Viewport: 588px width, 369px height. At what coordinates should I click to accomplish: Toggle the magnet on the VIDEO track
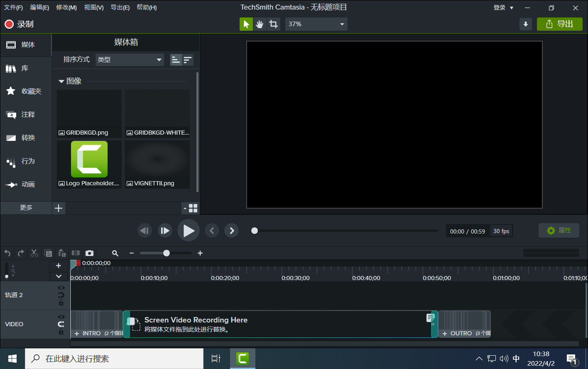(x=61, y=324)
